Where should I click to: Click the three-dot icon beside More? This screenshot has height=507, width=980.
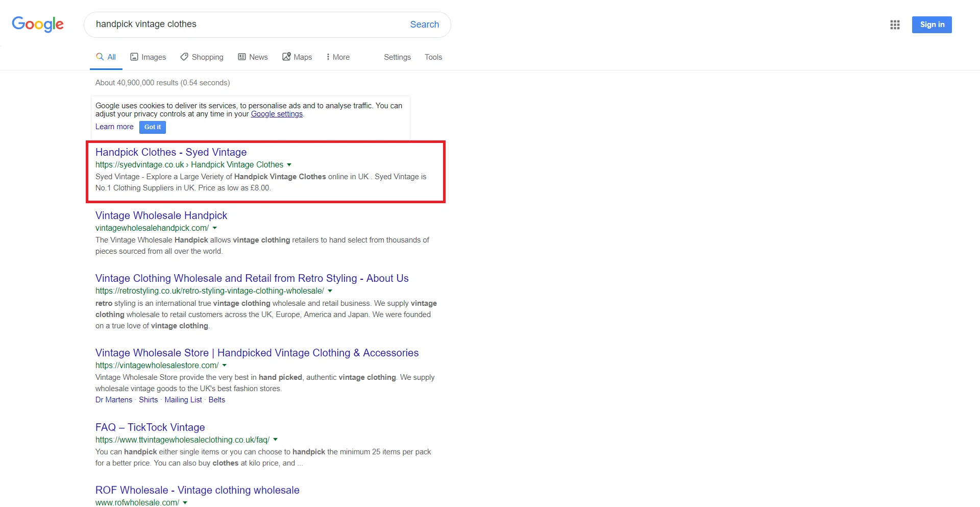click(328, 57)
